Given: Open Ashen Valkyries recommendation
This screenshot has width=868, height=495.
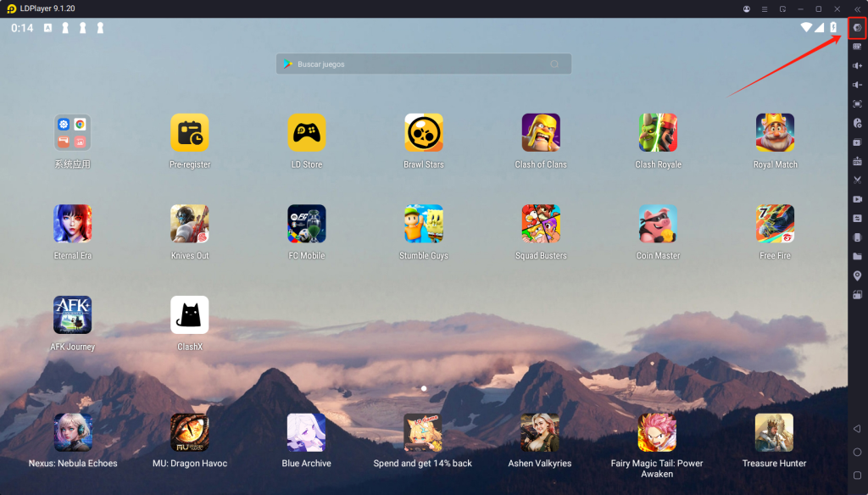Looking at the screenshot, I should click(540, 432).
